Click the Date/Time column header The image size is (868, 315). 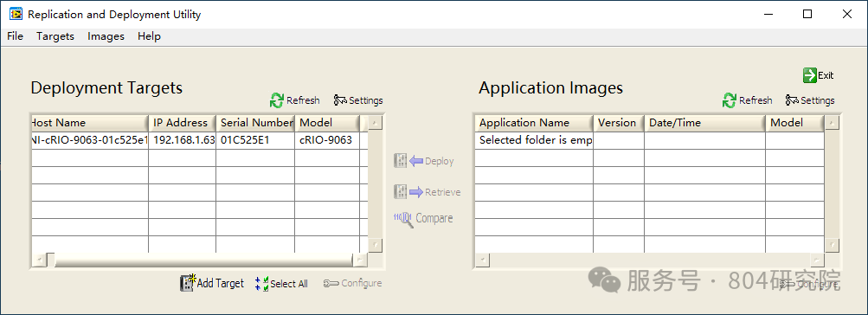click(705, 123)
